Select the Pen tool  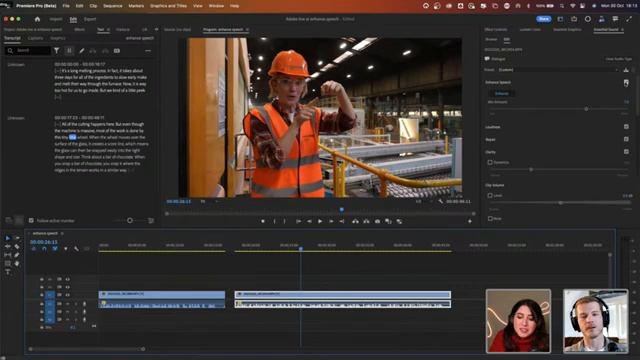click(x=17, y=255)
